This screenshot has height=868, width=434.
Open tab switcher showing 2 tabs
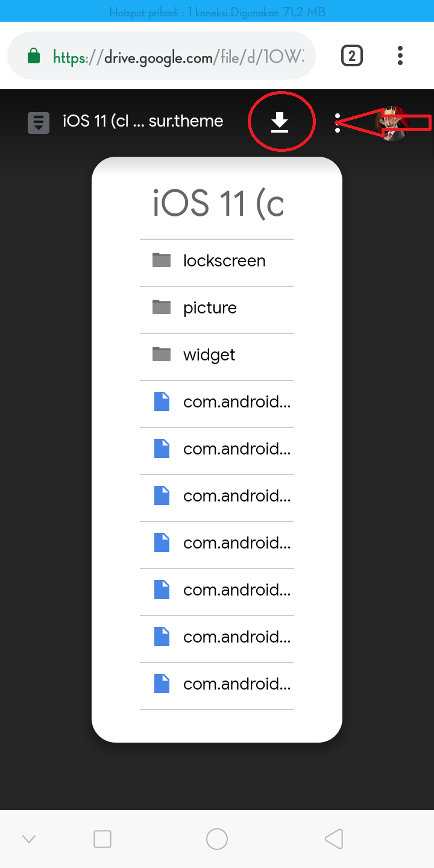pyautogui.click(x=351, y=56)
